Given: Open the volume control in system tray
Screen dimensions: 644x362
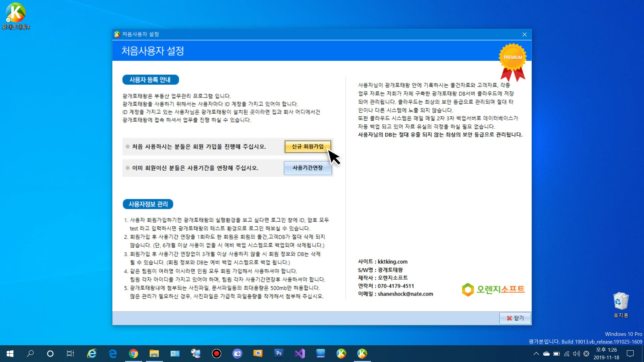Looking at the screenshot, I should coord(576,353).
